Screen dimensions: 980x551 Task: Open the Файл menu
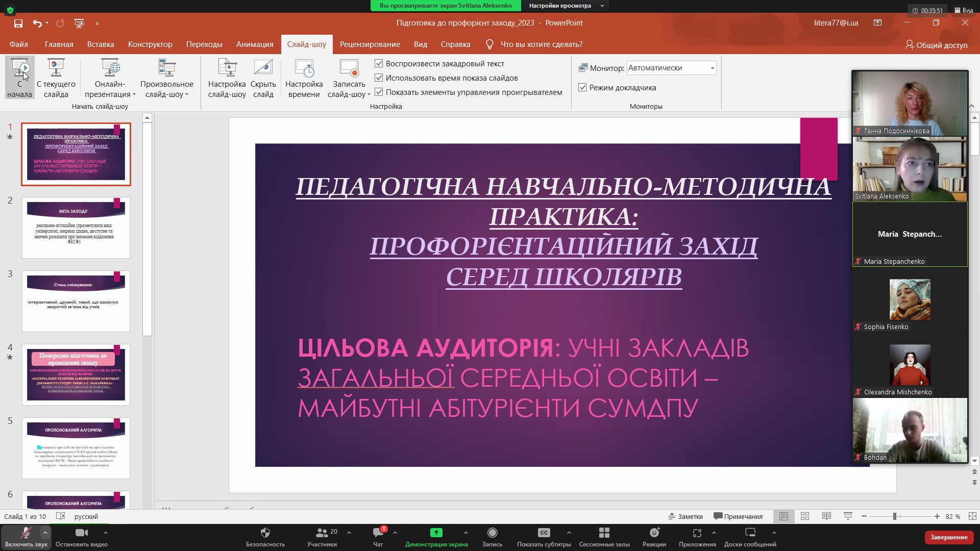19,44
